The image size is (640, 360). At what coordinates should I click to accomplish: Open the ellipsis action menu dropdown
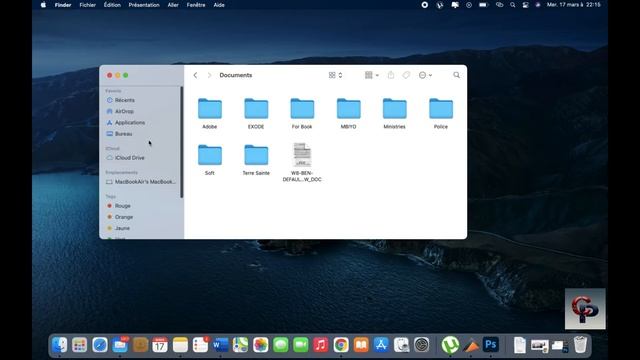click(x=425, y=75)
